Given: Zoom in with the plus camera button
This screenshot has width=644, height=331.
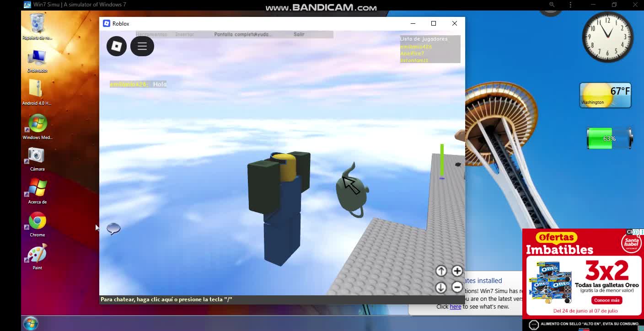Looking at the screenshot, I should 457,271.
